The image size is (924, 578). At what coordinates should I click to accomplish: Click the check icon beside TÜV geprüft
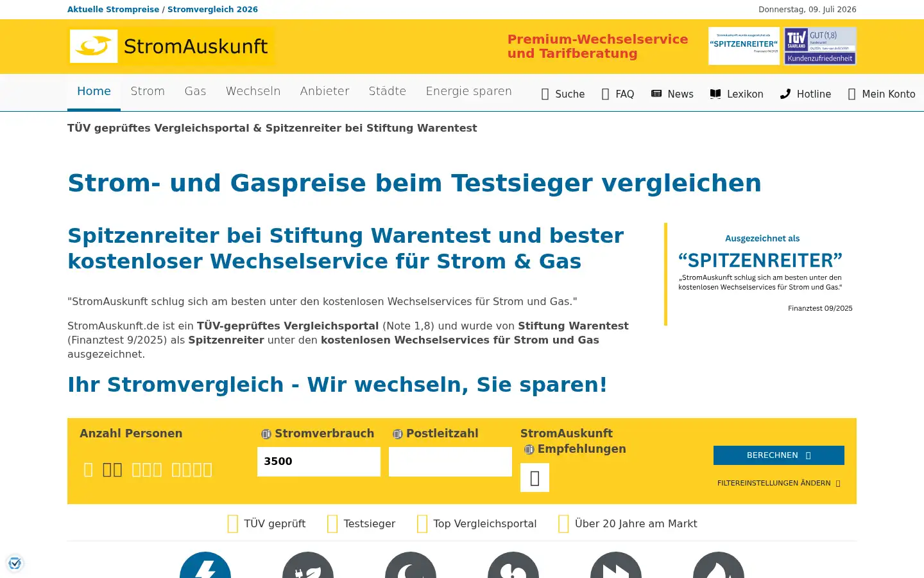tap(233, 524)
